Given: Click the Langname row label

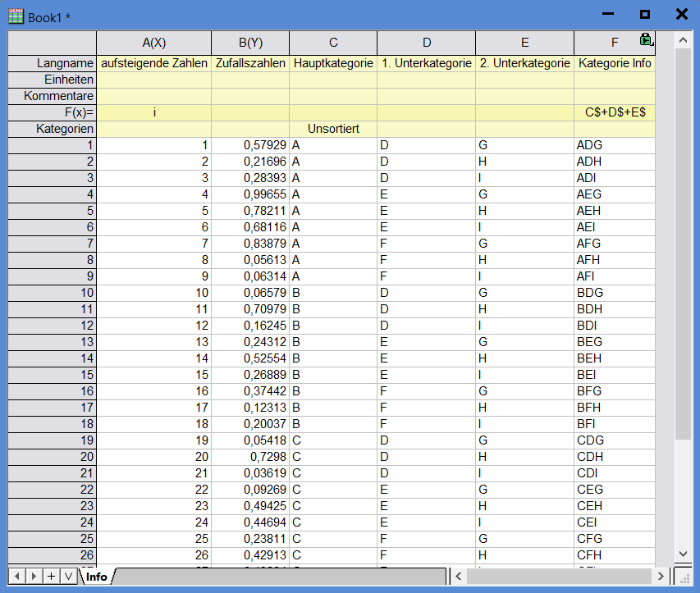Looking at the screenshot, I should 53,63.
